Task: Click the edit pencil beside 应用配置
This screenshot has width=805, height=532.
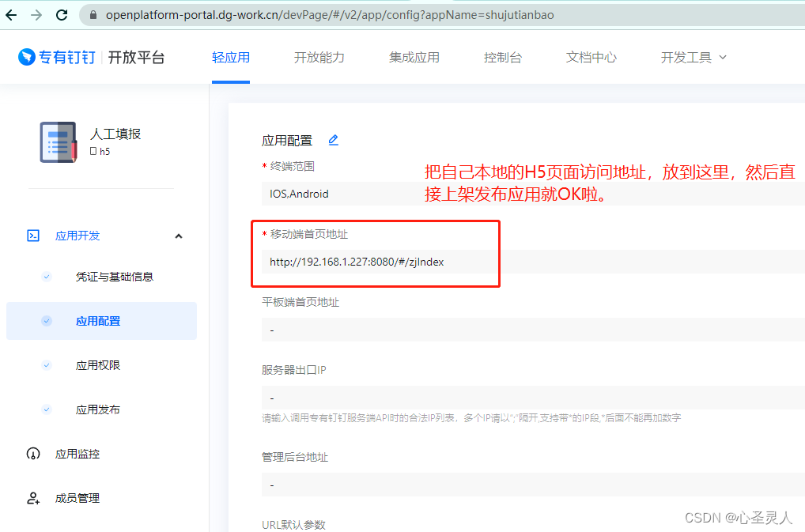Action: (333, 139)
